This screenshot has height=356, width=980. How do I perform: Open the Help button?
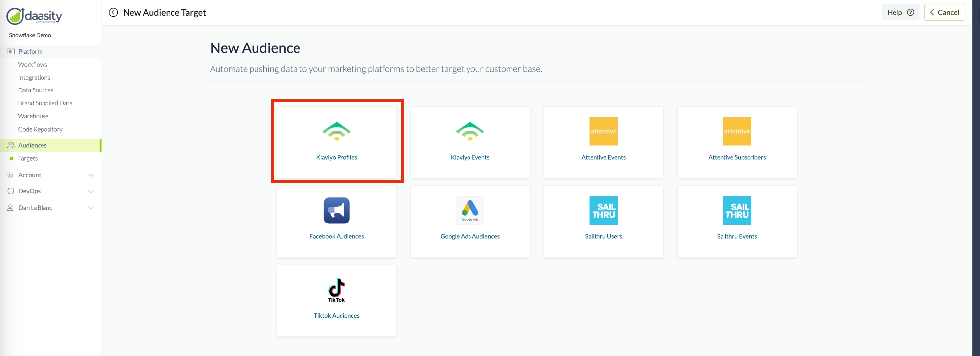(x=900, y=13)
